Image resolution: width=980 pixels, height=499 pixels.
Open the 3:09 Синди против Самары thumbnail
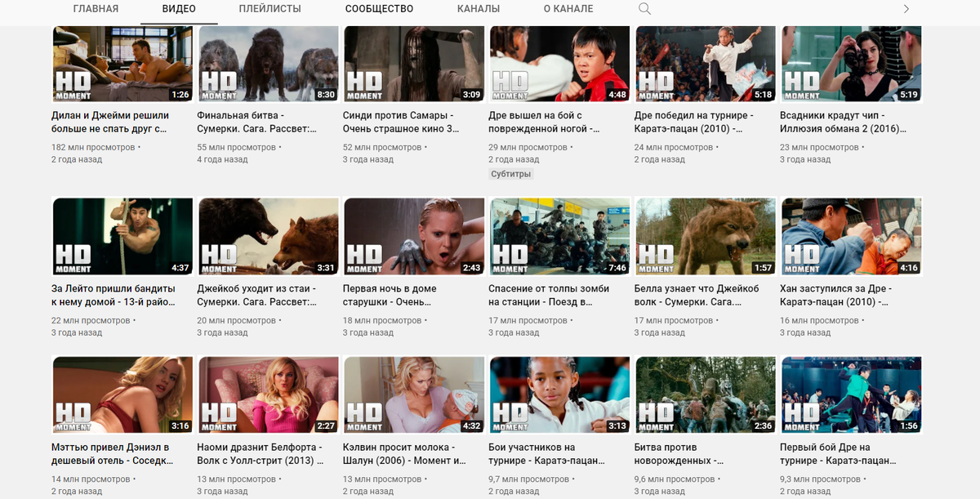pos(414,64)
